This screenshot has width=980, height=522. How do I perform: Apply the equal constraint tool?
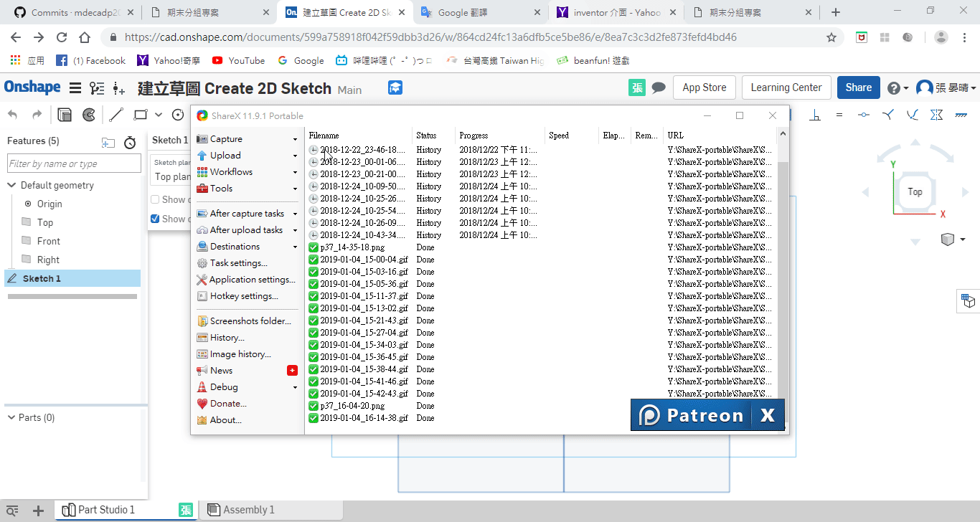pos(839,115)
